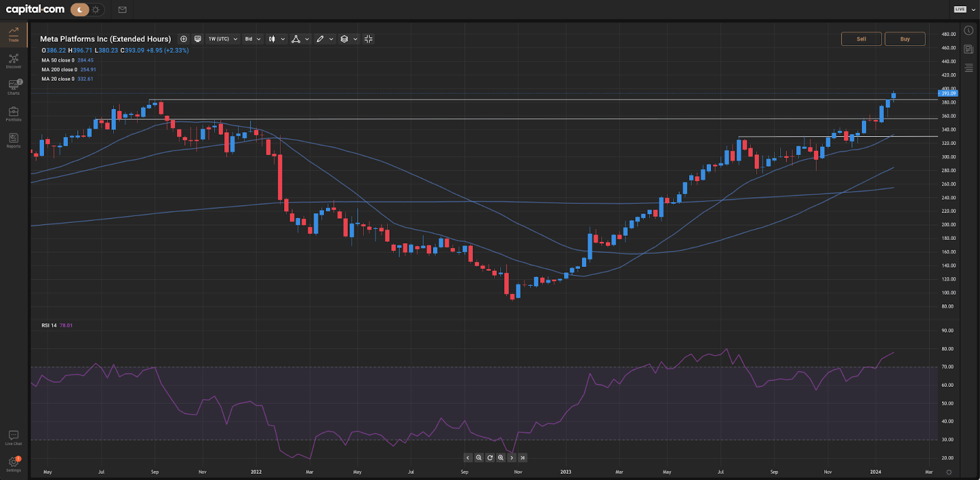
Task: Toggle the dark mode moon switch
Action: (80, 10)
